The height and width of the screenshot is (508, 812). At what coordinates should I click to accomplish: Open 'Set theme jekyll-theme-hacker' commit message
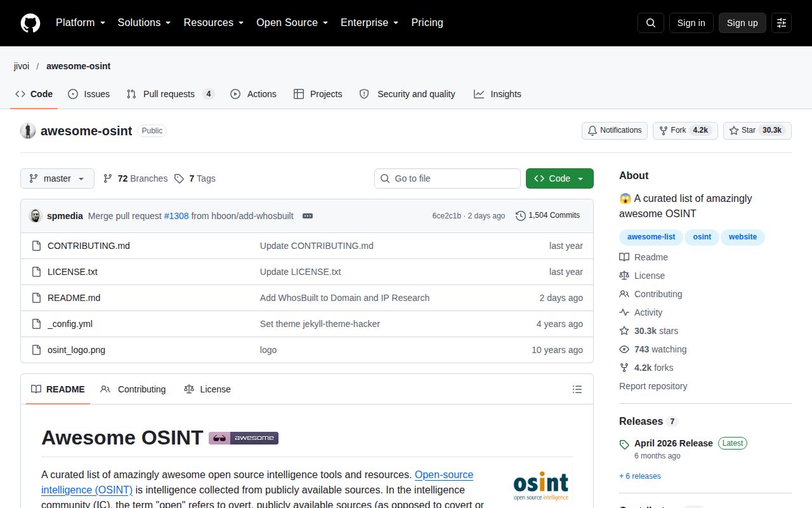(x=320, y=324)
